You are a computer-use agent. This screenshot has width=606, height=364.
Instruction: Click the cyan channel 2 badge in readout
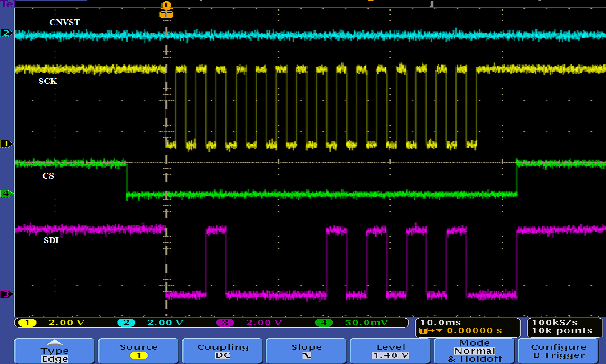(x=127, y=323)
